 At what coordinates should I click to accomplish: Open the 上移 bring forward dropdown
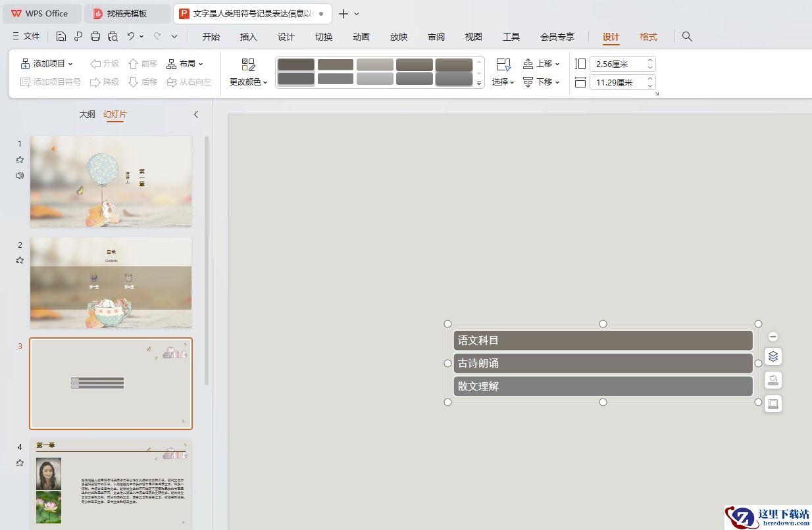[541, 64]
